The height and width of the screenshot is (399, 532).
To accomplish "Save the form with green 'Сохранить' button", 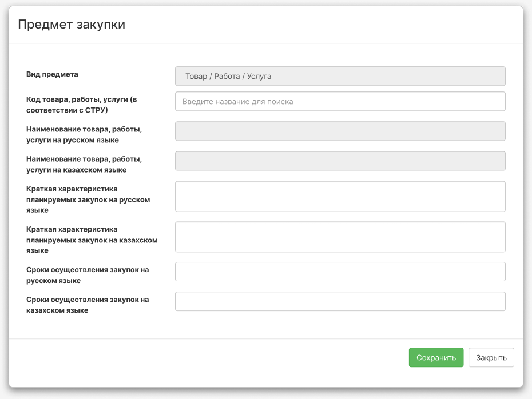I will [436, 357].
